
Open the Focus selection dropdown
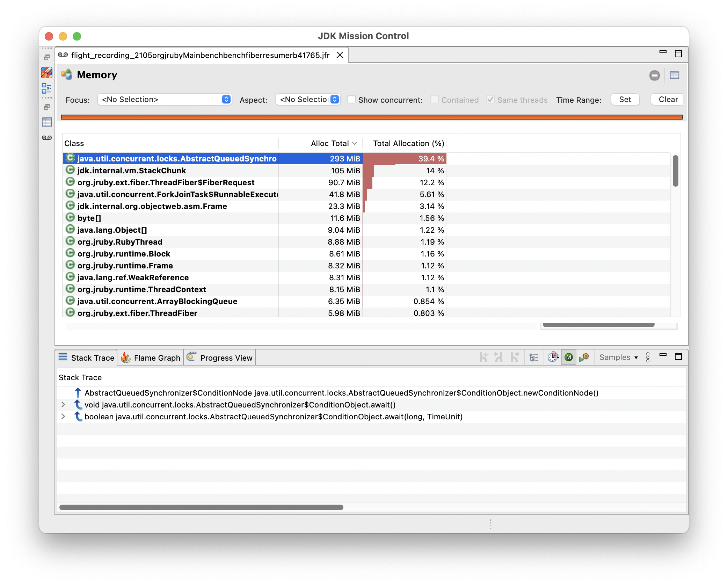point(165,100)
